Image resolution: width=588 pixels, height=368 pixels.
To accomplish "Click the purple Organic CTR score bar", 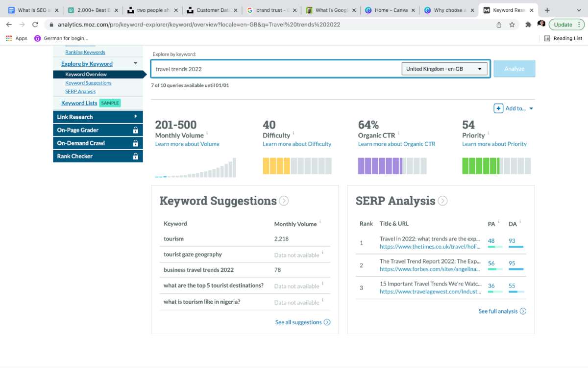I will coord(392,166).
